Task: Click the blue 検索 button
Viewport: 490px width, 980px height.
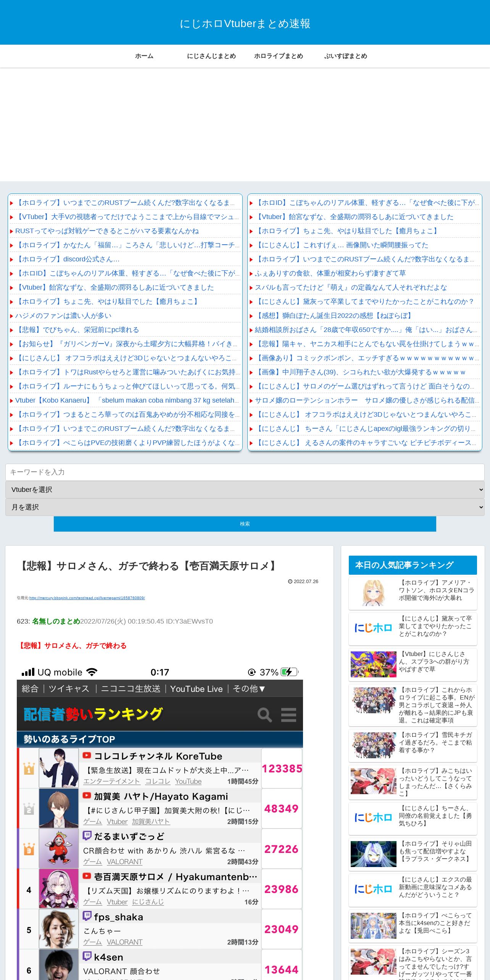Action: coord(245,524)
